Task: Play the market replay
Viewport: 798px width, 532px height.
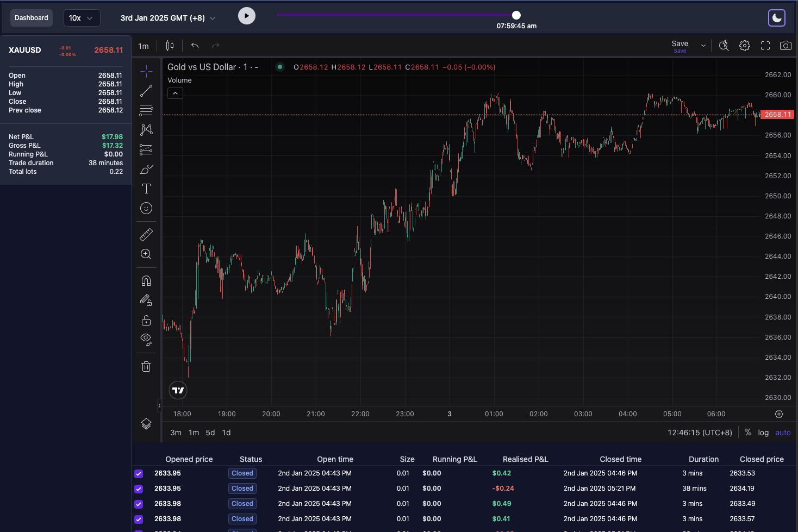Action: pyautogui.click(x=247, y=16)
